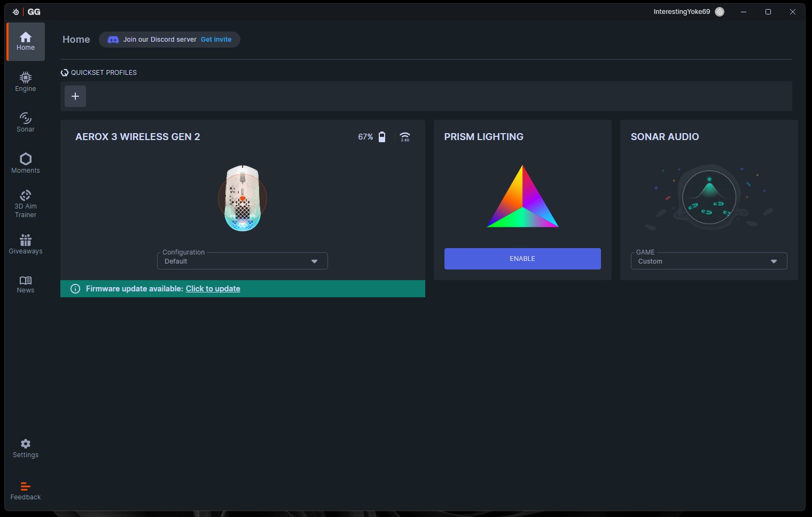The width and height of the screenshot is (812, 517).
Task: Open the Giveaways section
Action: coord(25,244)
